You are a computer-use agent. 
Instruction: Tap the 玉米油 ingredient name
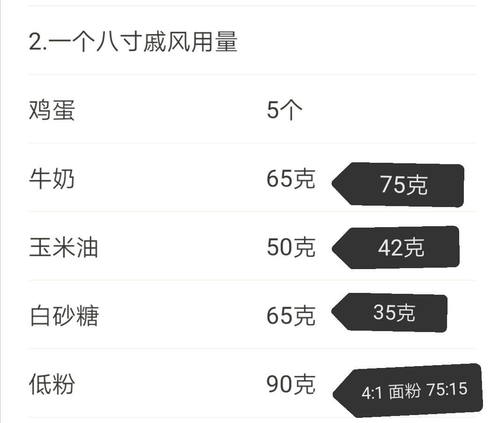tap(63, 247)
